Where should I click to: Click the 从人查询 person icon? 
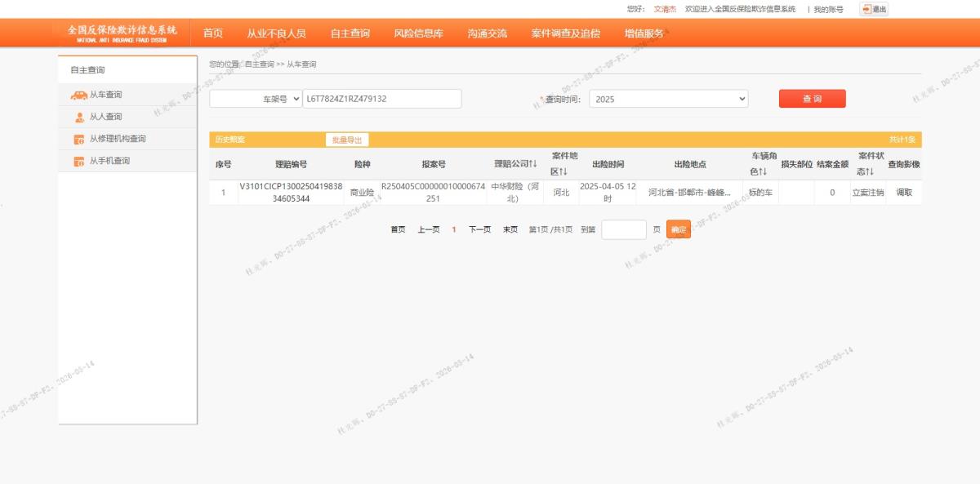tap(79, 117)
